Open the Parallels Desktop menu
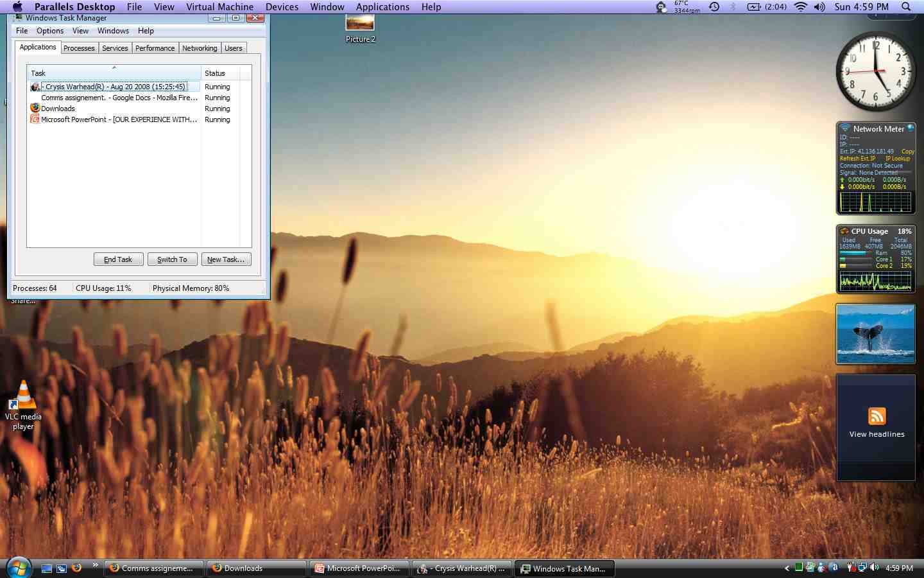Viewport: 924px width, 578px height. (x=74, y=6)
